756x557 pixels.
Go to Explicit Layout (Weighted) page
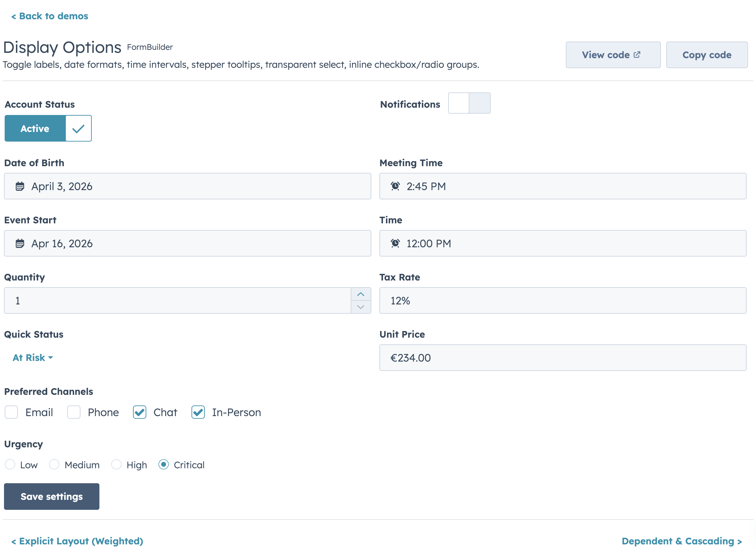[x=77, y=541]
